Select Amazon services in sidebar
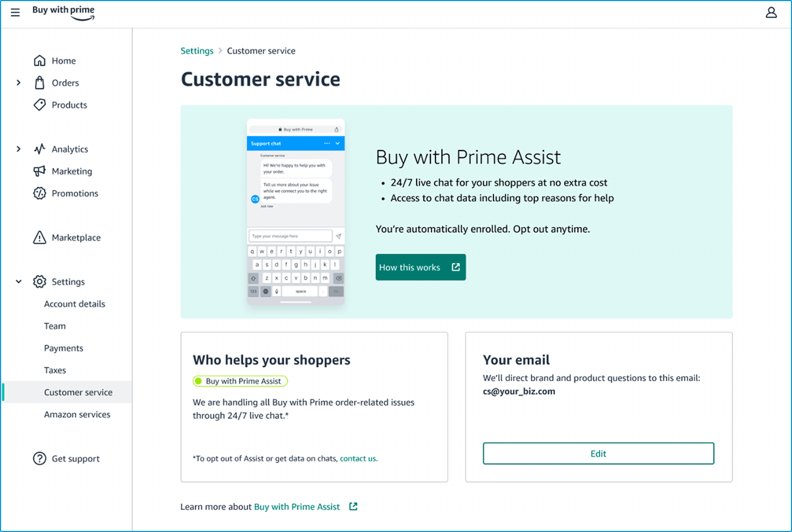Image resolution: width=792 pixels, height=532 pixels. pyautogui.click(x=77, y=414)
